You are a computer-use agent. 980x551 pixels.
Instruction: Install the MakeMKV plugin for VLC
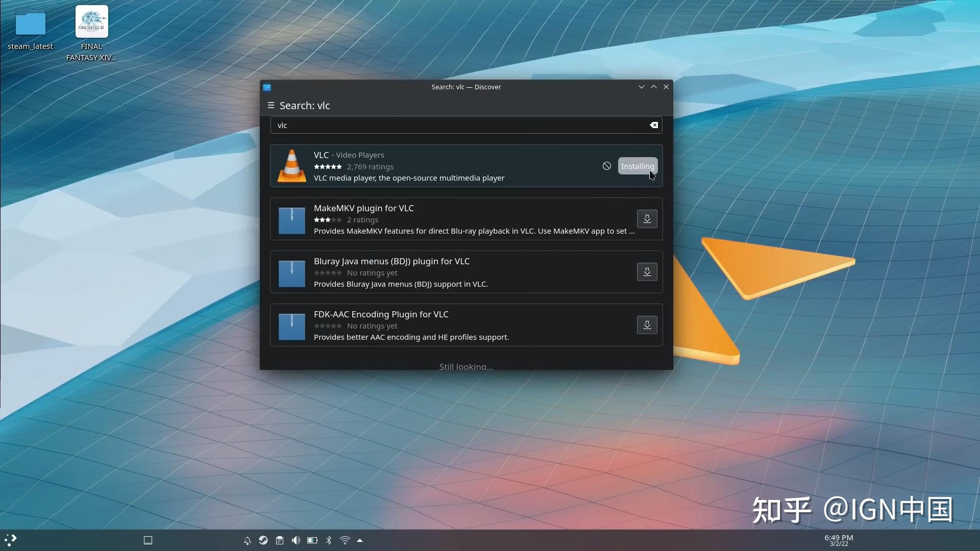pyautogui.click(x=647, y=219)
